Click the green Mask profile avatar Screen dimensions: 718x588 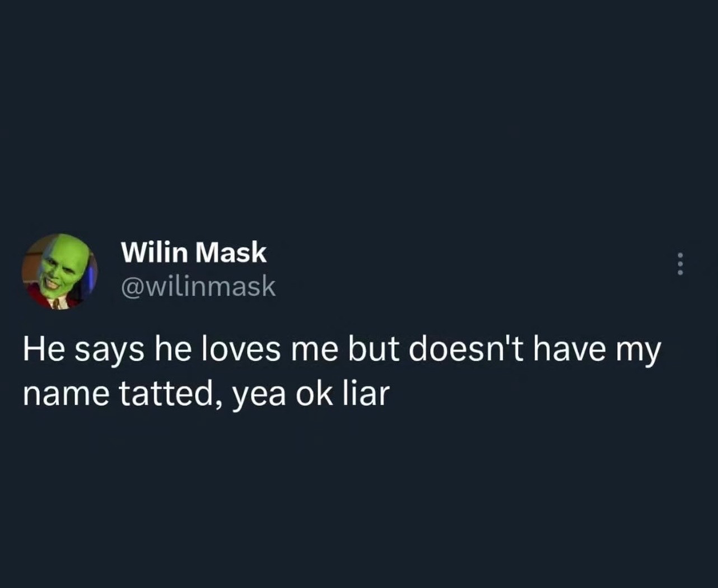pyautogui.click(x=59, y=272)
